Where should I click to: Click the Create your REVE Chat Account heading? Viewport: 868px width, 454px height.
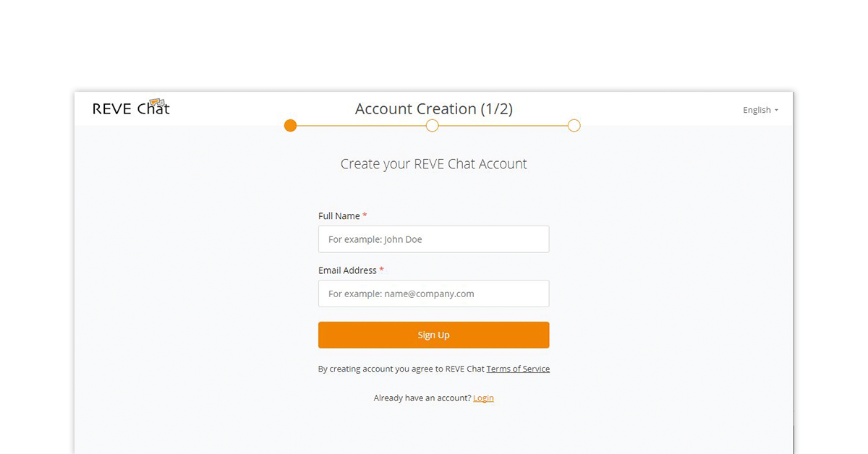tap(433, 164)
